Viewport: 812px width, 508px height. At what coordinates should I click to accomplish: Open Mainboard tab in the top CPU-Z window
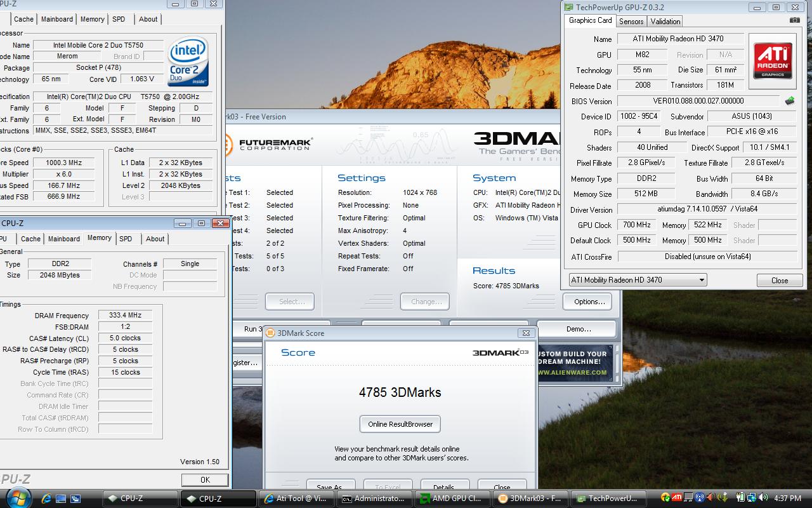pyautogui.click(x=57, y=19)
